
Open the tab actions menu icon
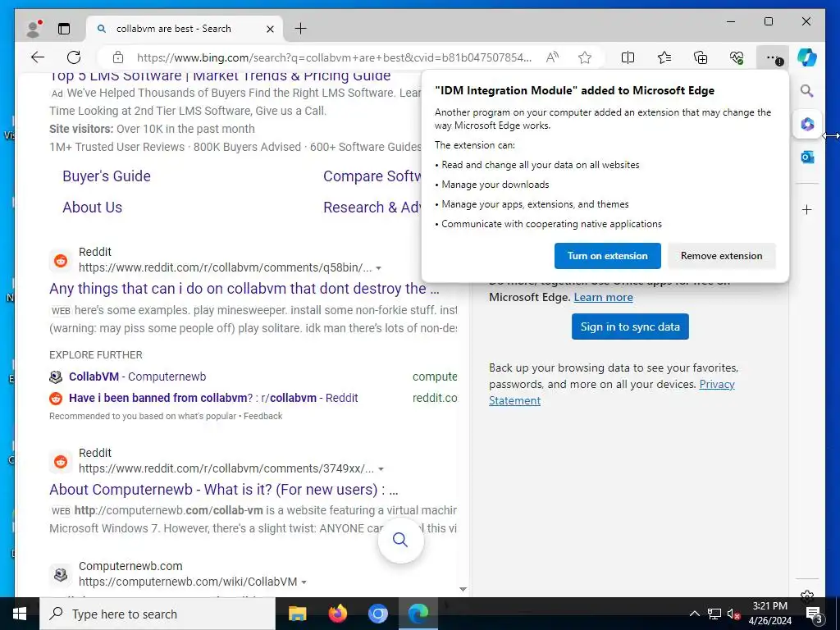[x=64, y=29]
